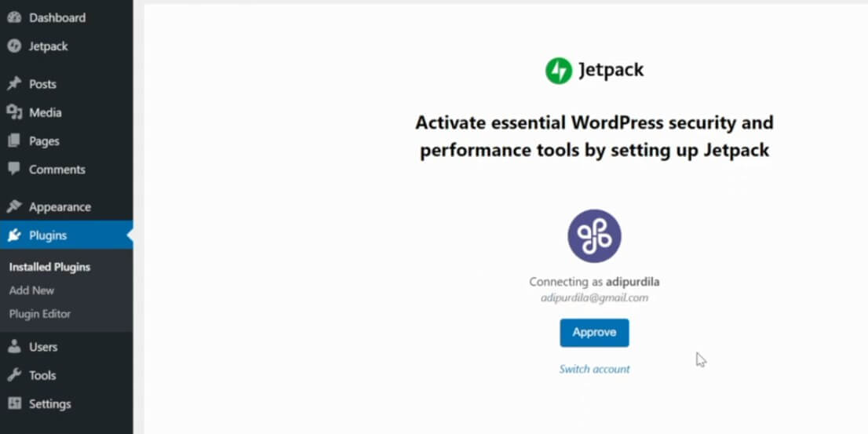Screen dimensions: 868x434
Task: Click the adipurdila profile avatar
Action: (x=594, y=235)
